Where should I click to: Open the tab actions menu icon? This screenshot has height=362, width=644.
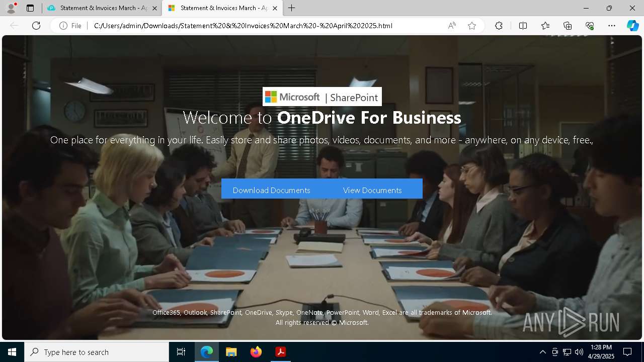click(30, 8)
